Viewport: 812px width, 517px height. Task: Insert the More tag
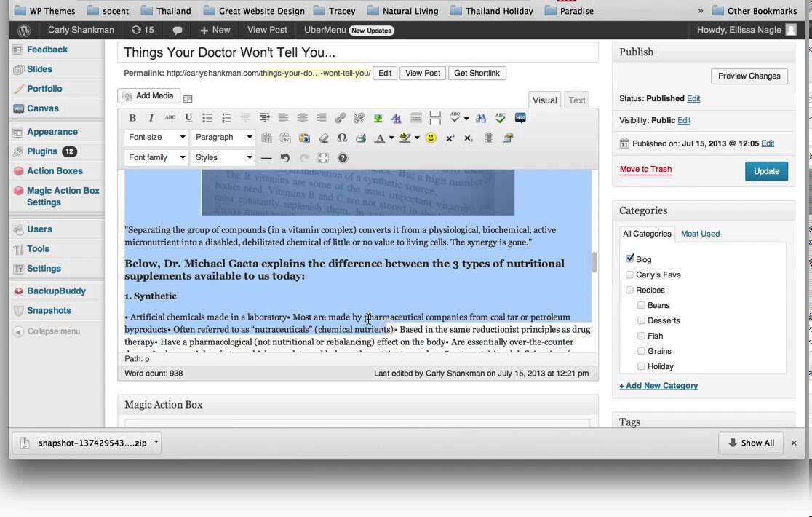[x=416, y=118]
